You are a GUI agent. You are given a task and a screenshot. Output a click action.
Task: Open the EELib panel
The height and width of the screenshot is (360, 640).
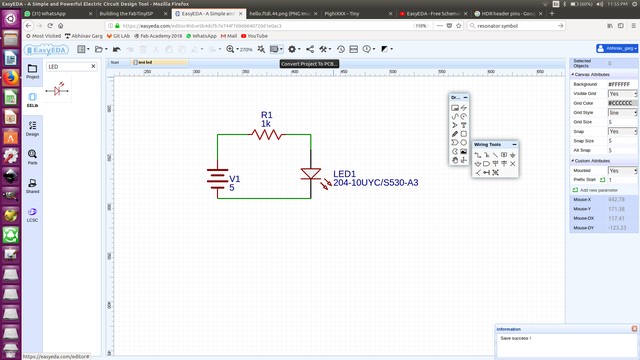pyautogui.click(x=33, y=100)
